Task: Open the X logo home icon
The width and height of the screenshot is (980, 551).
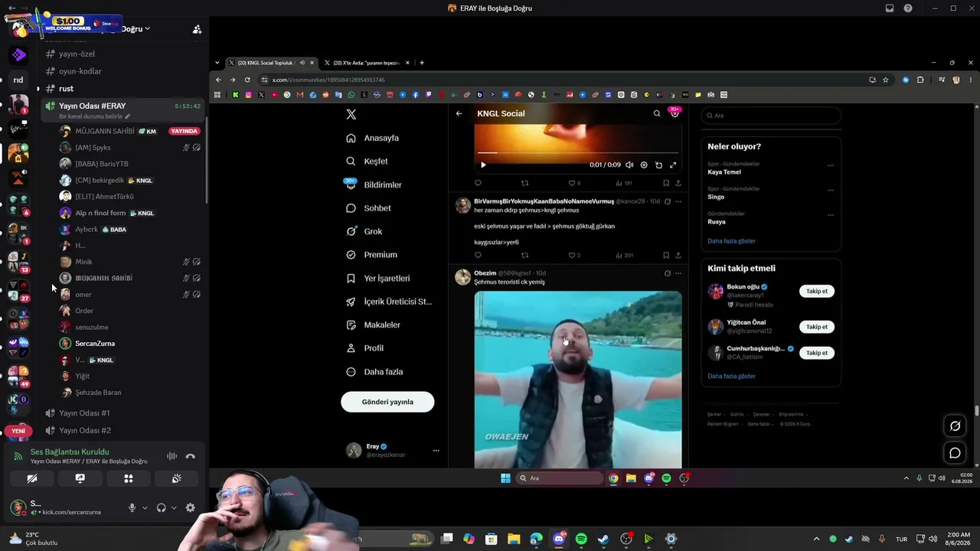Action: (x=351, y=114)
